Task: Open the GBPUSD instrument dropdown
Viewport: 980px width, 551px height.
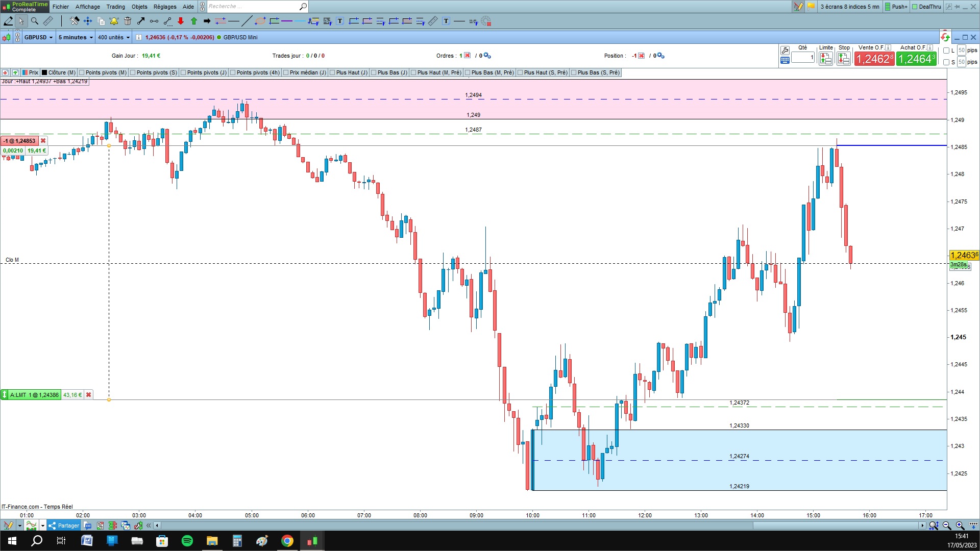Action: (39, 37)
